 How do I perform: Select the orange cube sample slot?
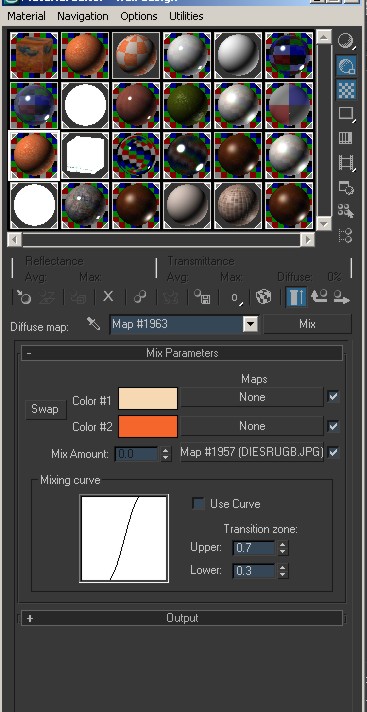click(35, 55)
